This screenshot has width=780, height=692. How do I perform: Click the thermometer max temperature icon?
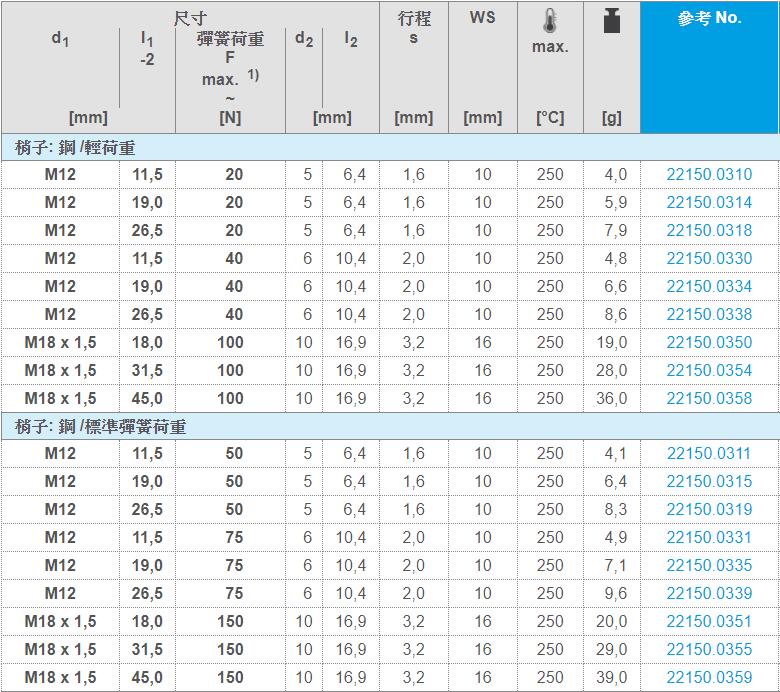[x=550, y=21]
